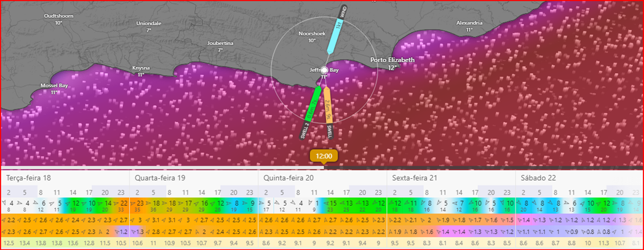Click the Alexandria city label
The image size is (644, 250).
[469, 23]
